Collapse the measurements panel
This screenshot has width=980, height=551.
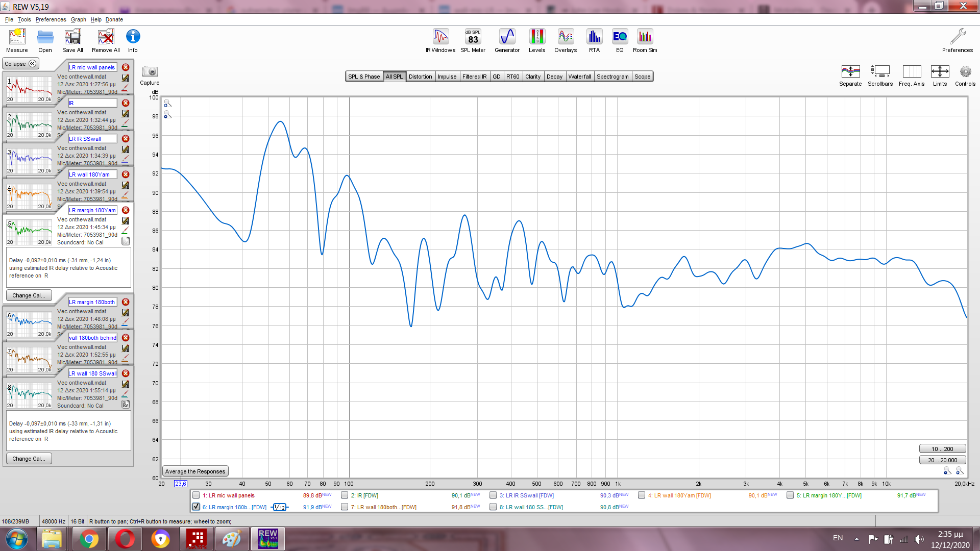pos(20,64)
